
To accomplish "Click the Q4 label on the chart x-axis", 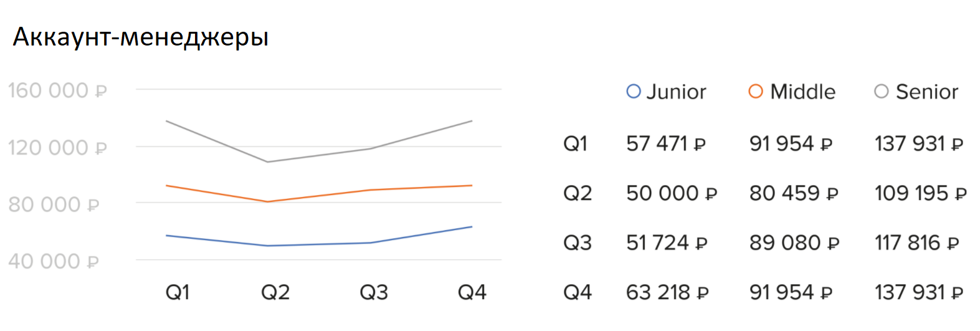I will point(472,292).
